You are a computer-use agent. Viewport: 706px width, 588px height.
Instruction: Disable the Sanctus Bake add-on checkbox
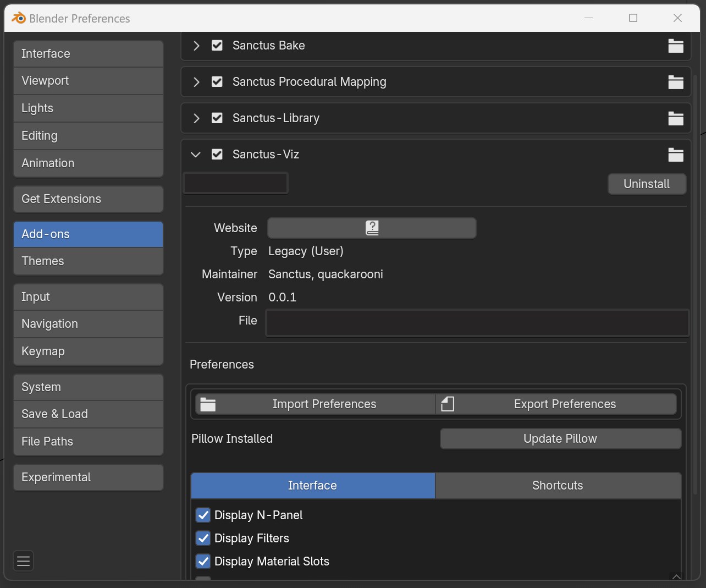217,46
